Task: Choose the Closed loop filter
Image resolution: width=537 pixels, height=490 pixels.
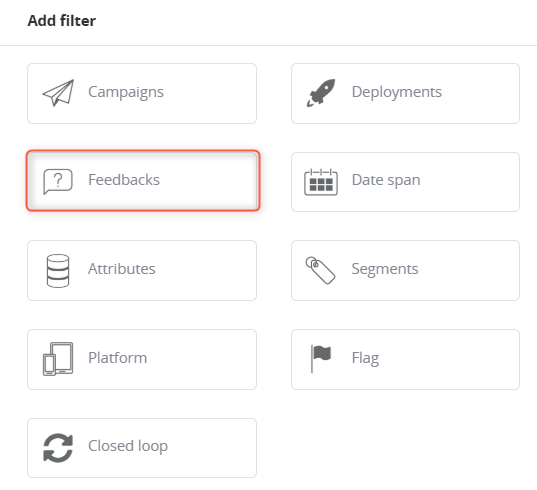Action: tap(142, 448)
